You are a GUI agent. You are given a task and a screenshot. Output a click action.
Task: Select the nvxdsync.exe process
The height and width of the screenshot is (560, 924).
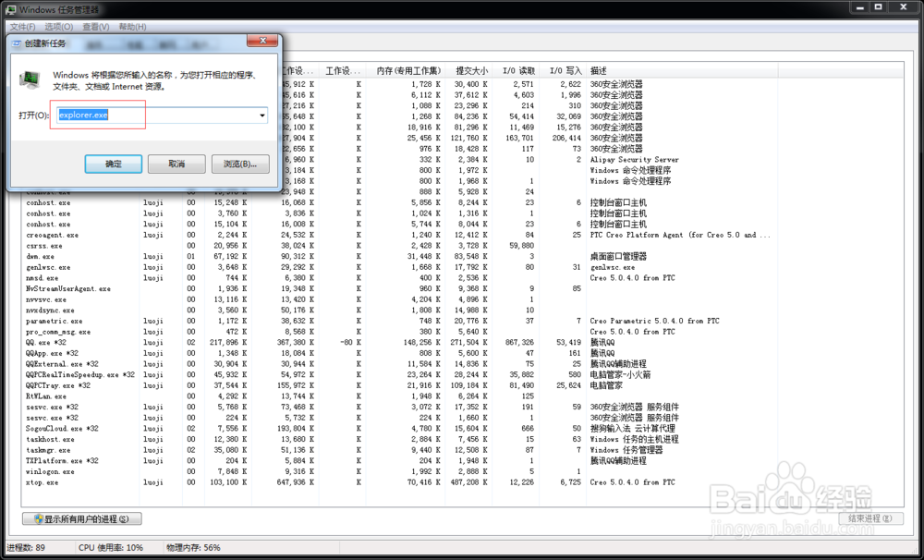click(x=50, y=310)
